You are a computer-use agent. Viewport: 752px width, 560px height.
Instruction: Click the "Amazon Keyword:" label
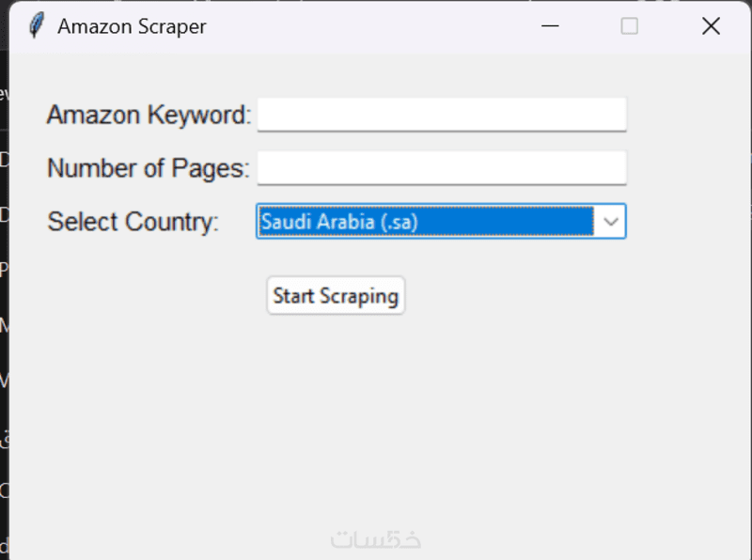click(x=149, y=116)
